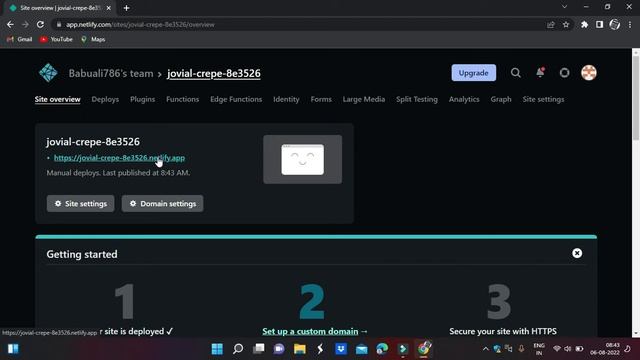Image resolution: width=640 pixels, height=360 pixels.
Task: Bookmark this page with star icon
Action: 566,24
